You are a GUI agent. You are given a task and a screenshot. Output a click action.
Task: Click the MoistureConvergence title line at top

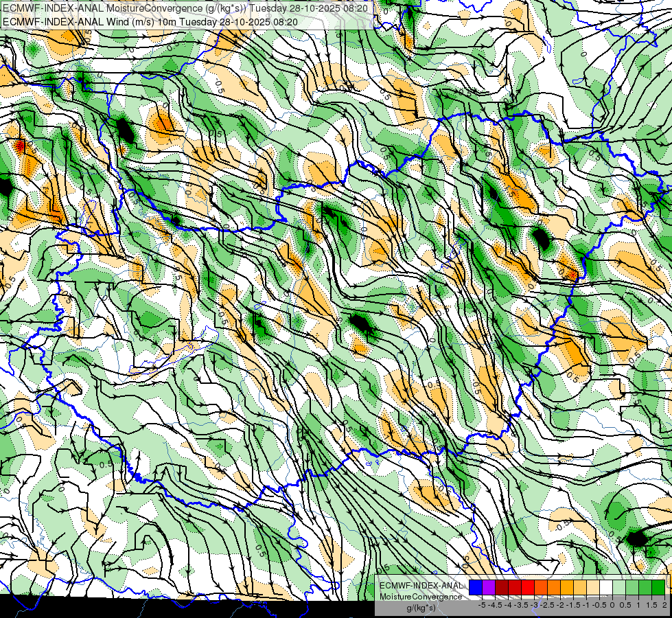point(185,8)
